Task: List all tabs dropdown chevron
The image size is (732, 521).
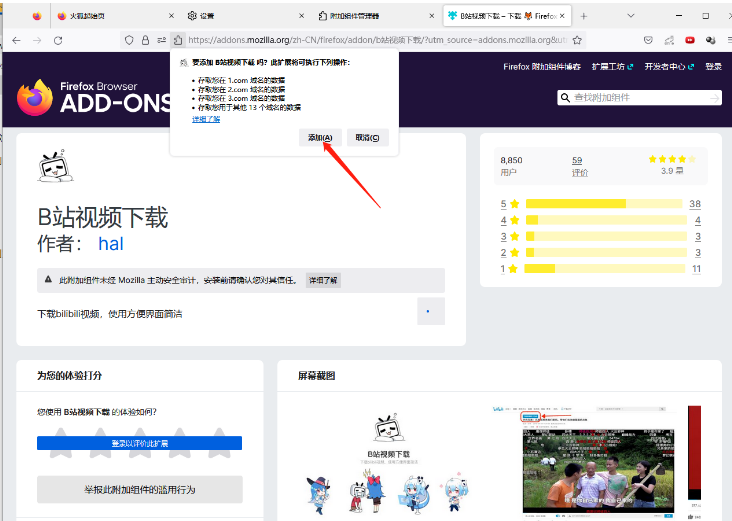Action: pos(631,16)
